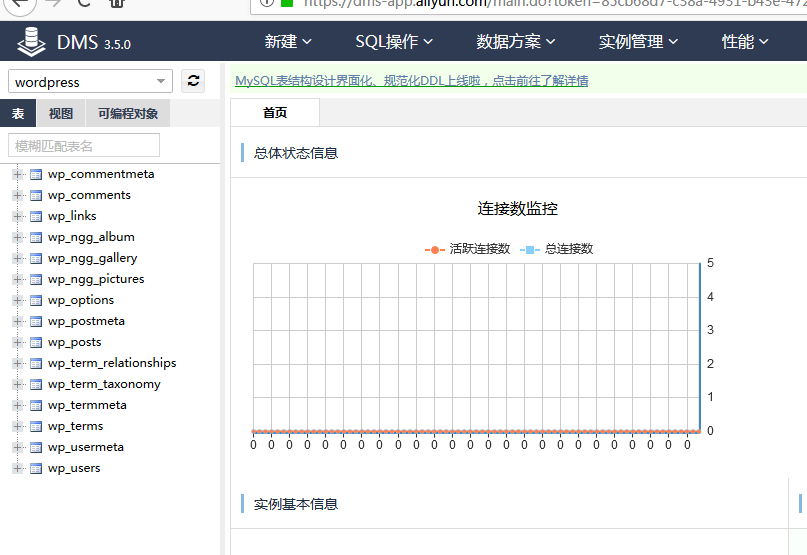Screen dimensions: 807x555
Task: Click the table icon beside wp_term_relationships
Action: [x=36, y=363]
